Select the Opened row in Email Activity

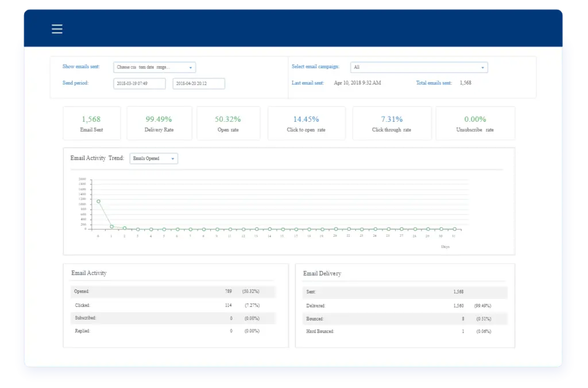[173, 291]
